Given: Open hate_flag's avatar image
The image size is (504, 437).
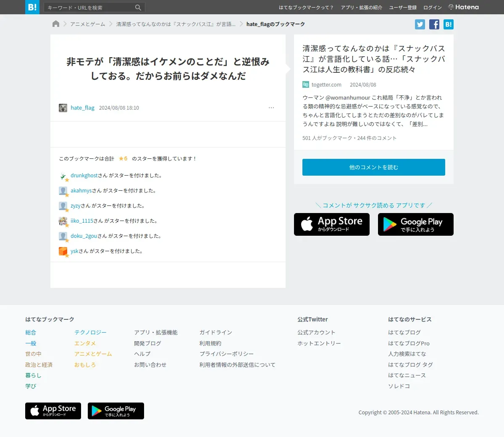Looking at the screenshot, I should (x=63, y=108).
